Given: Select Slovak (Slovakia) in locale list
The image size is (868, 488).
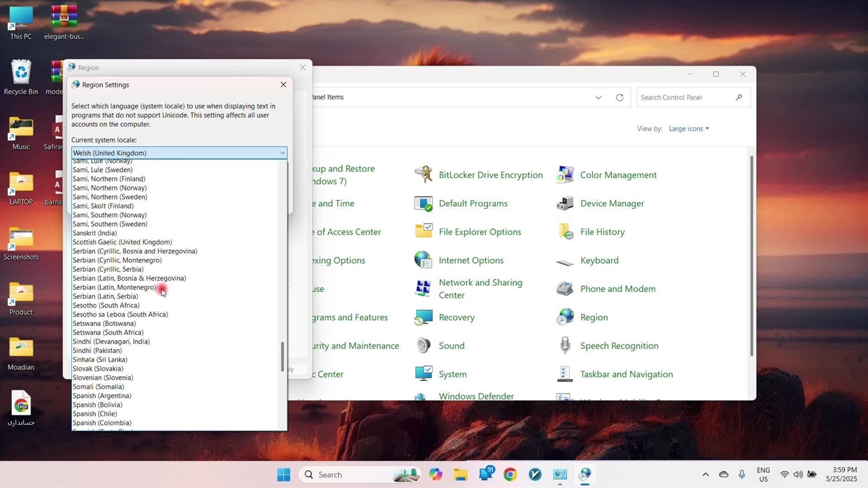Looking at the screenshot, I should click(x=98, y=369).
